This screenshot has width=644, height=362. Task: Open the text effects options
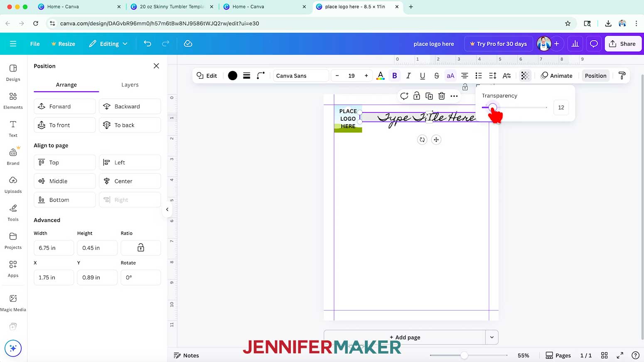point(507,76)
